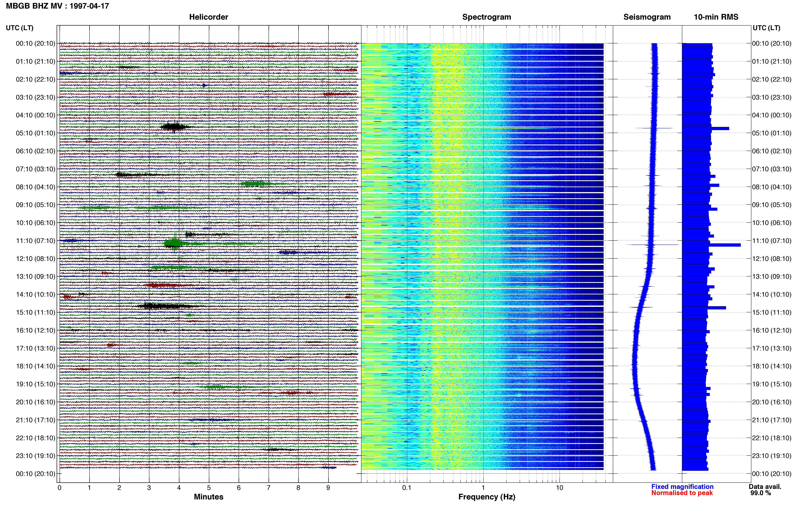Viewport: 812px width, 508px height.
Task: Click left time label '05:10 (01:10)'
Action: pos(36,133)
